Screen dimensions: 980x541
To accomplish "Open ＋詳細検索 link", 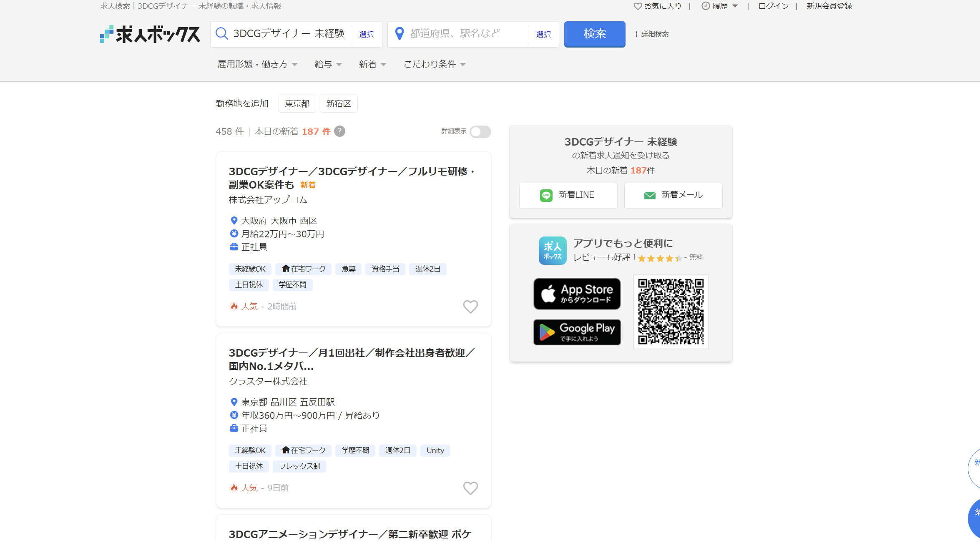I will pos(651,34).
